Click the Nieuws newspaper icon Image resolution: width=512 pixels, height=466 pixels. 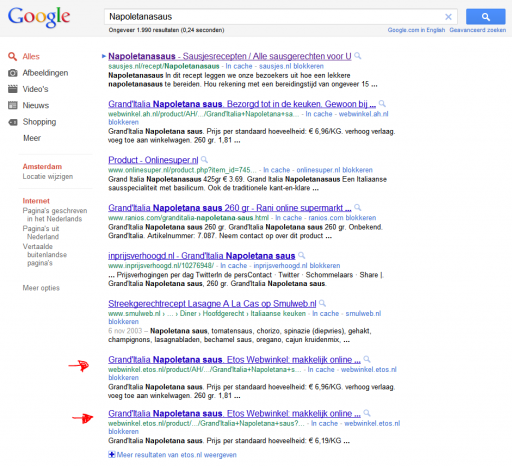(13, 105)
